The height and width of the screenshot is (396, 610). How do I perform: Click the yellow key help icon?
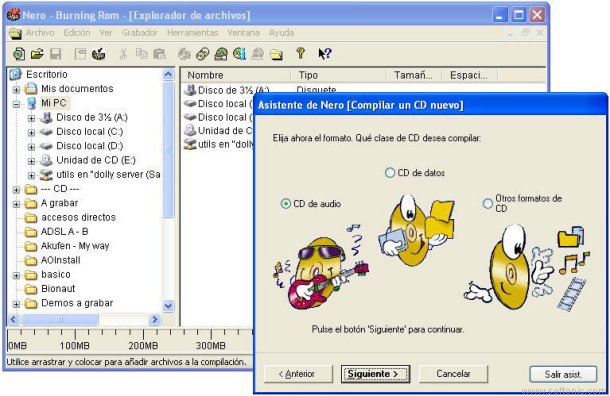[x=300, y=53]
